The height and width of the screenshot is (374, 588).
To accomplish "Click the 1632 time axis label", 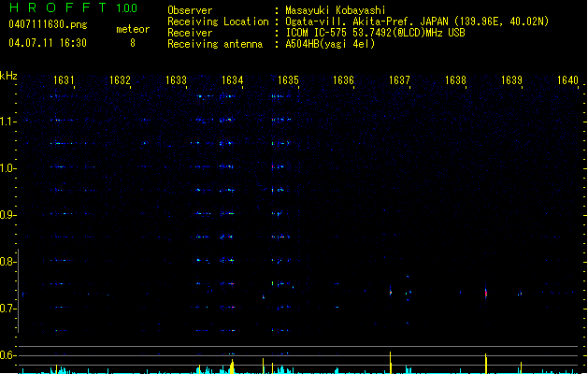I will (120, 80).
